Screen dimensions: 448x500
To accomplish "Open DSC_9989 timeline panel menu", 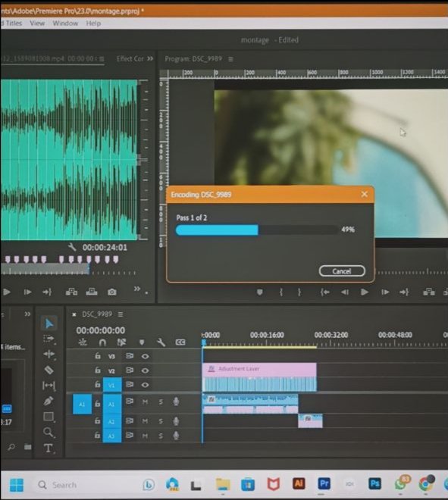I will (121, 314).
